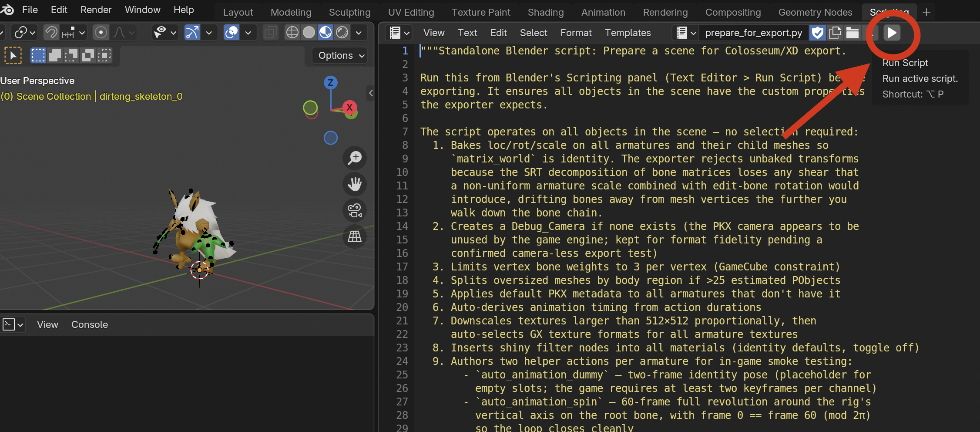Click the New Text duplicate icon
980x432 pixels.
pyautogui.click(x=835, y=33)
